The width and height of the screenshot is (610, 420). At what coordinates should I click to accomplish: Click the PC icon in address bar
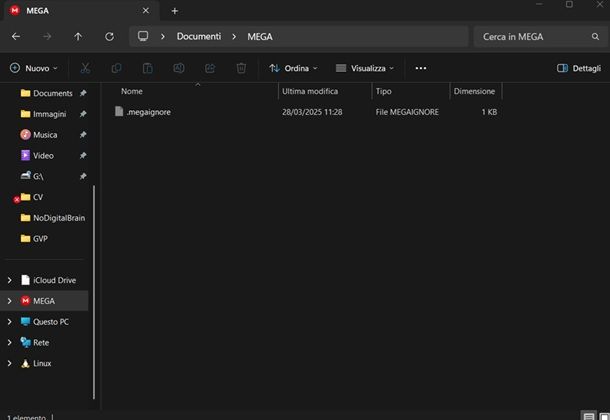(143, 36)
